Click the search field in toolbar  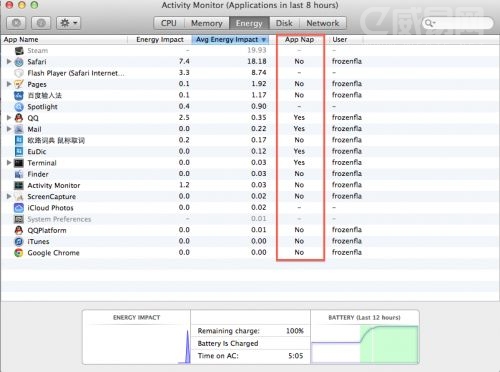[457, 23]
